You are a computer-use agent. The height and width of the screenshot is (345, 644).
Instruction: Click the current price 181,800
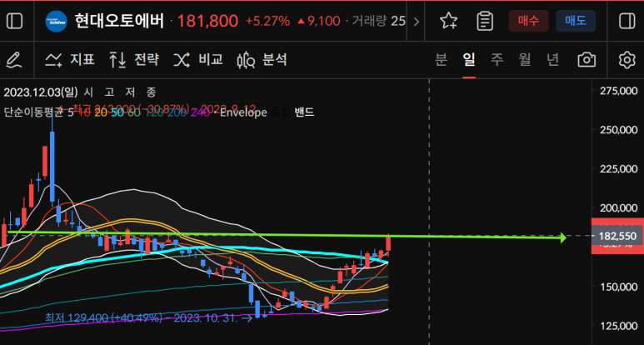click(x=207, y=22)
